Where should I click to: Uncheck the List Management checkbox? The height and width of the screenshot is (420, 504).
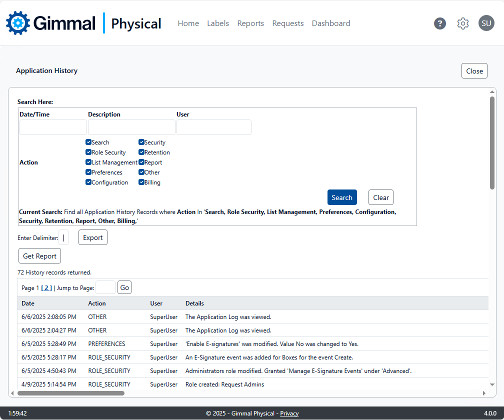[88, 162]
